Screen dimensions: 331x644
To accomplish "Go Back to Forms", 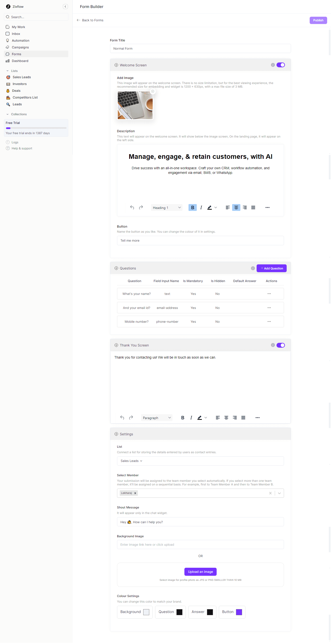I will (90, 20).
